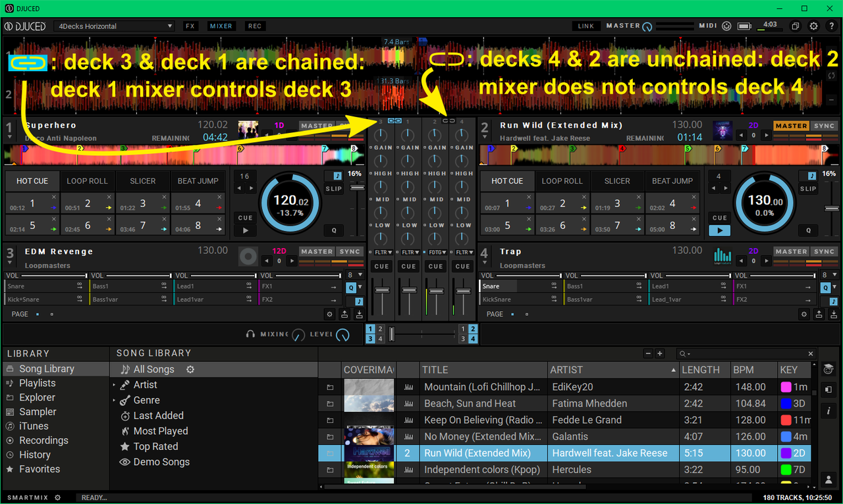Toggle key lock note icon on deck 1
This screenshot has height=504, width=843.
(338, 176)
